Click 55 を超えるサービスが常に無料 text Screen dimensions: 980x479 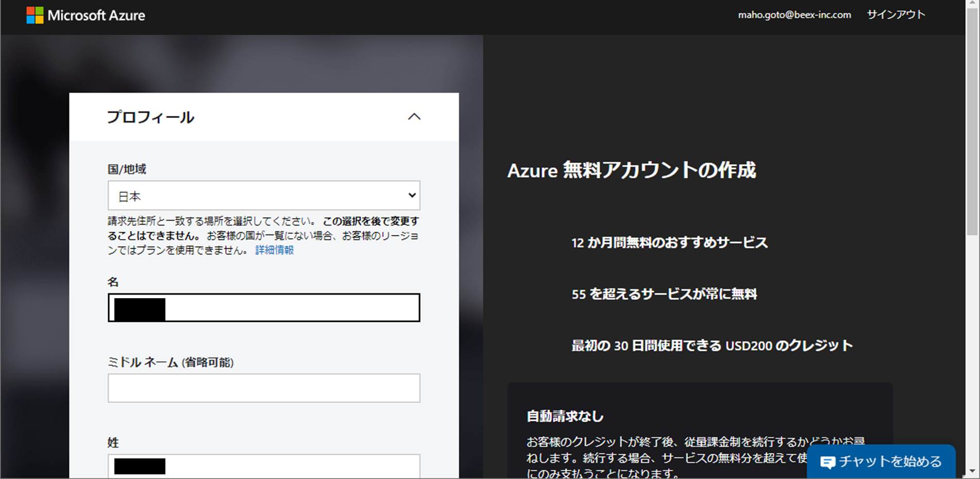[664, 294]
